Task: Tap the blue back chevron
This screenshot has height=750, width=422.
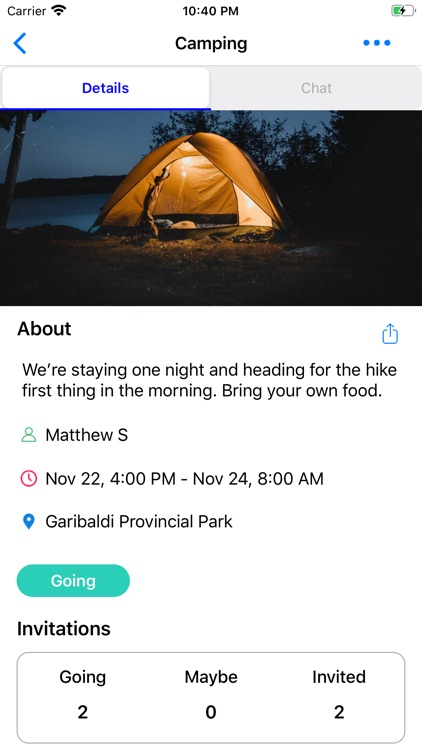Action: 20,43
